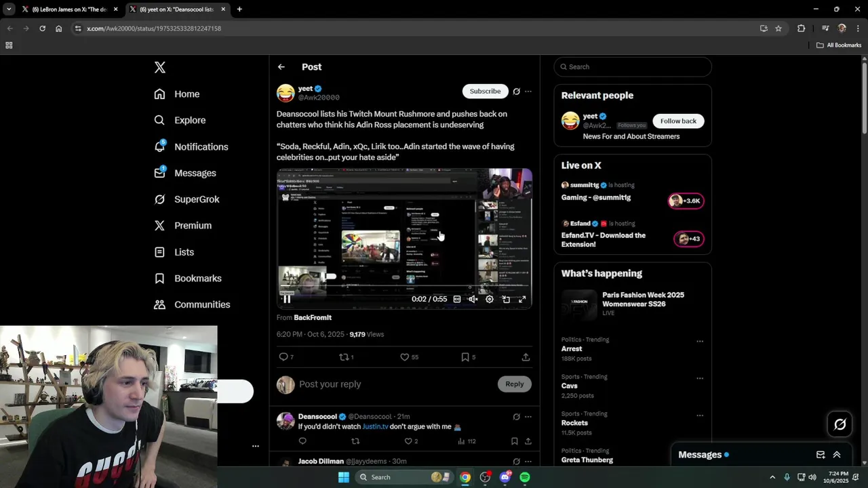Toggle video captions
The image size is (868, 488).
[x=457, y=299]
